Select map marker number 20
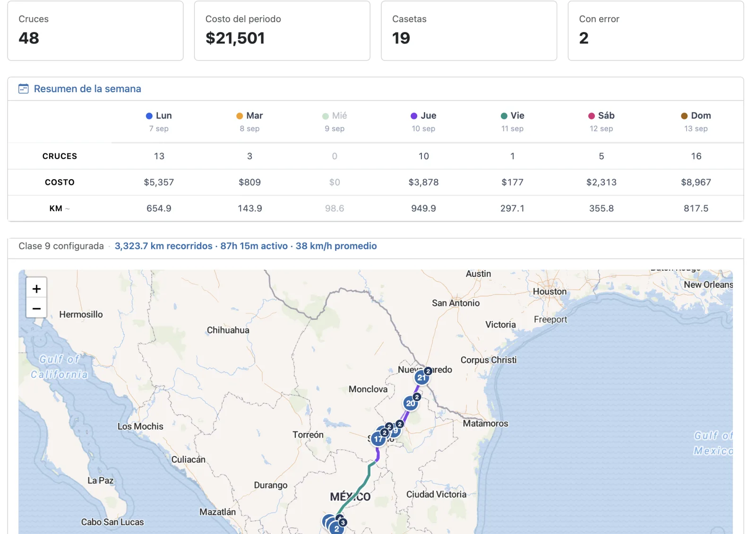This screenshot has height=534, width=756. [411, 403]
